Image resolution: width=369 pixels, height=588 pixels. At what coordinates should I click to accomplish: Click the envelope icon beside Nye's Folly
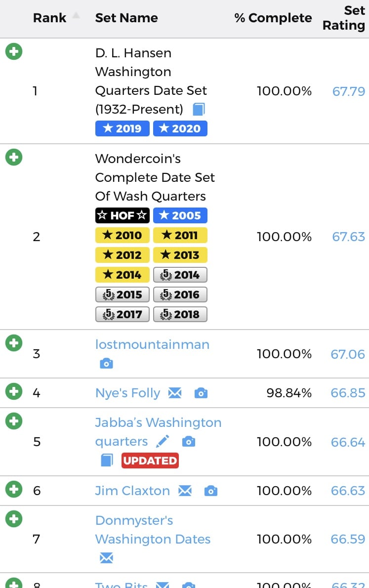coord(175,393)
